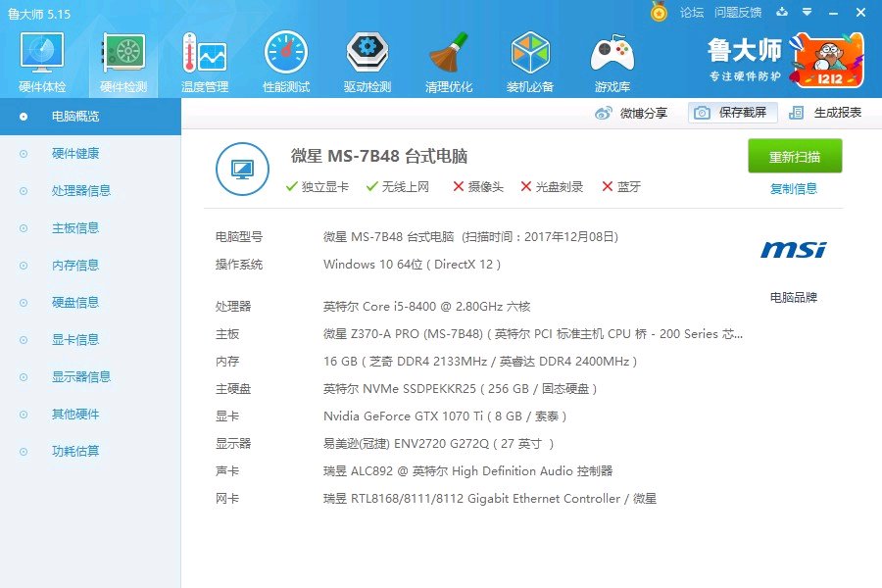This screenshot has width=882, height=588.
Task: Select the 硬件检测 hardware detection icon
Action: [x=123, y=62]
